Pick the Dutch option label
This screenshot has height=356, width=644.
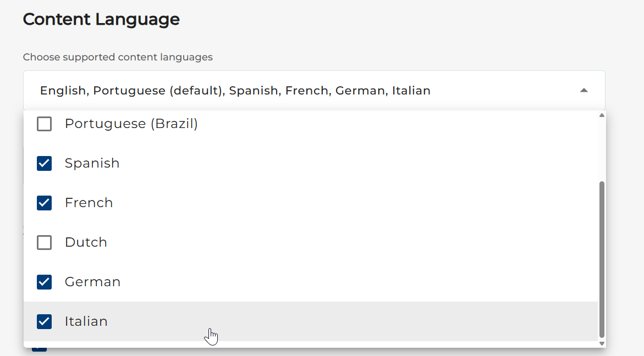point(86,243)
